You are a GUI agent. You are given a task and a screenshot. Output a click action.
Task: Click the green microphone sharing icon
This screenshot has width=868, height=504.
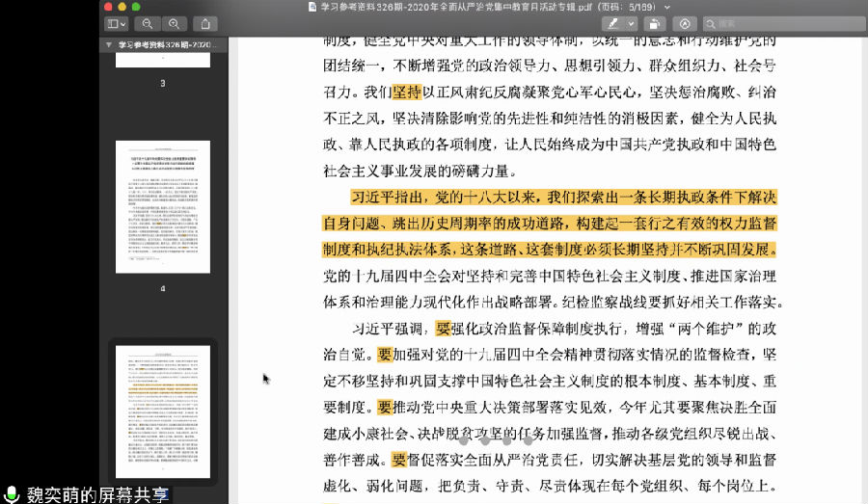coord(12,494)
